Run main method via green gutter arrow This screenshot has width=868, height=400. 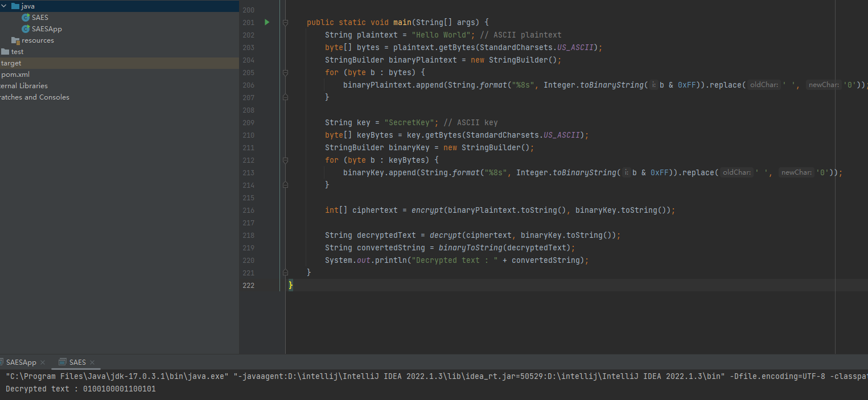(267, 22)
